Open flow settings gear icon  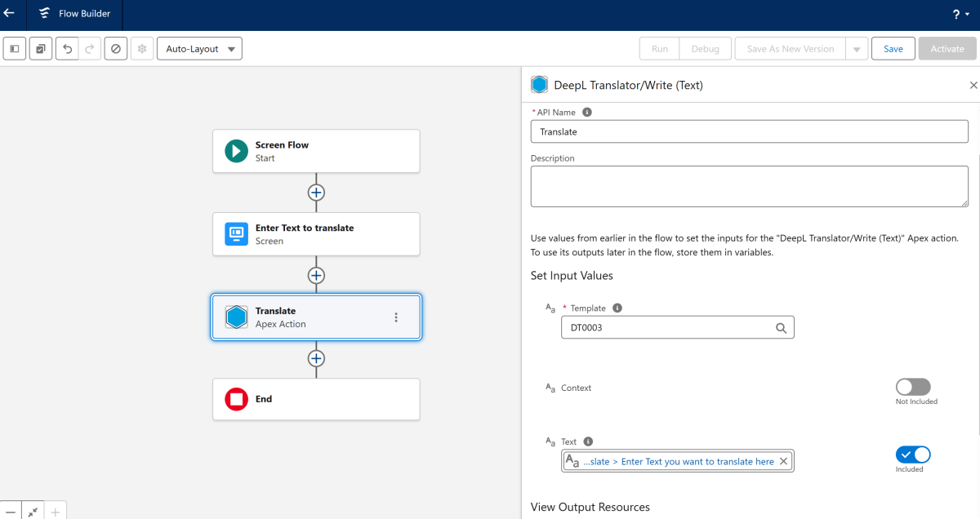(141, 49)
